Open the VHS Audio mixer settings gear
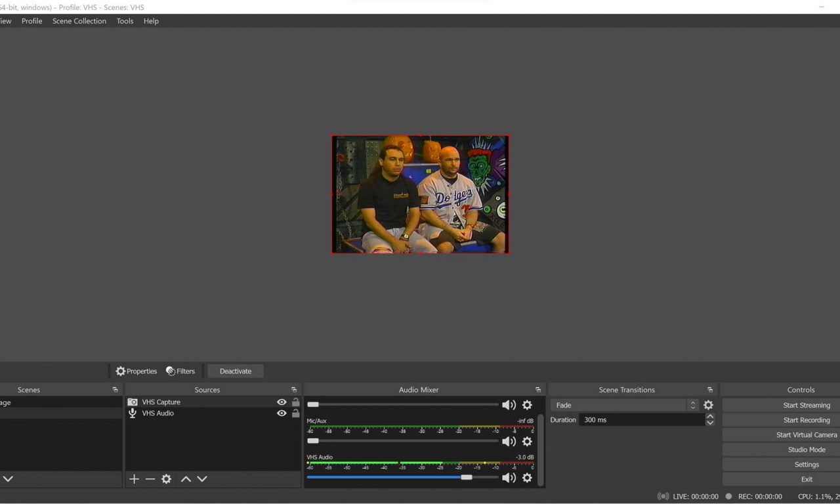The width and height of the screenshot is (840, 504). (x=526, y=478)
